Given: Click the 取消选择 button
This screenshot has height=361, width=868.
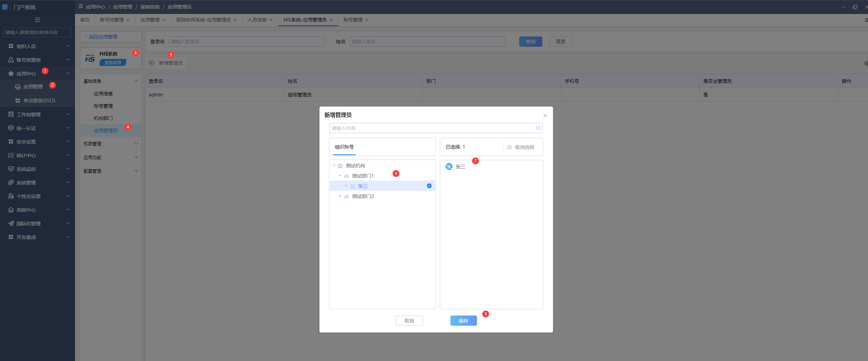Looking at the screenshot, I should 521,147.
